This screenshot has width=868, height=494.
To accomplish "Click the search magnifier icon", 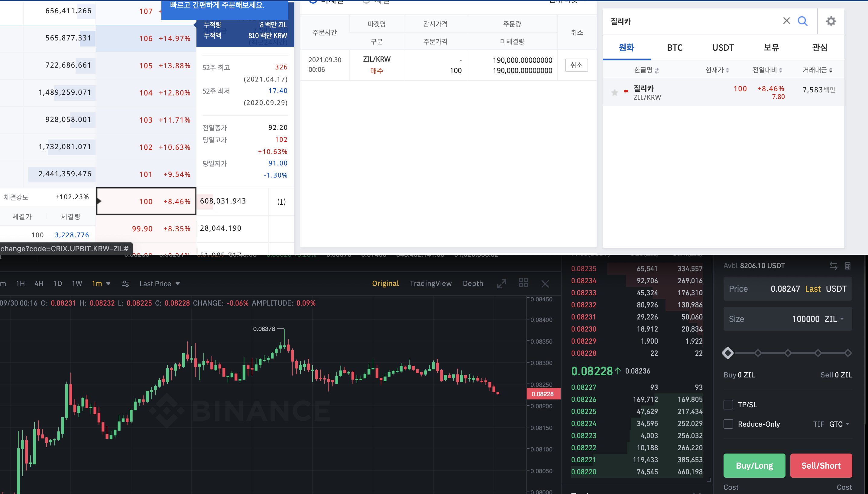I will [802, 21].
